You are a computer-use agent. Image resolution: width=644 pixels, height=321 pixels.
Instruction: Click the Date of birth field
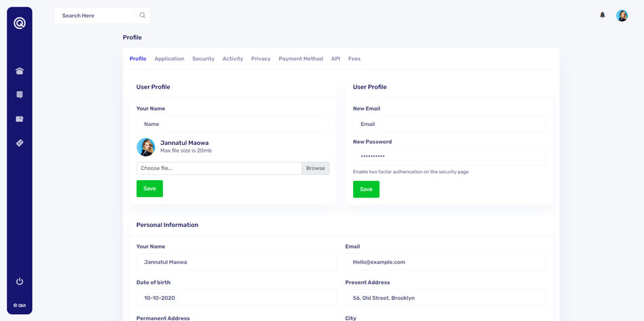point(236,298)
